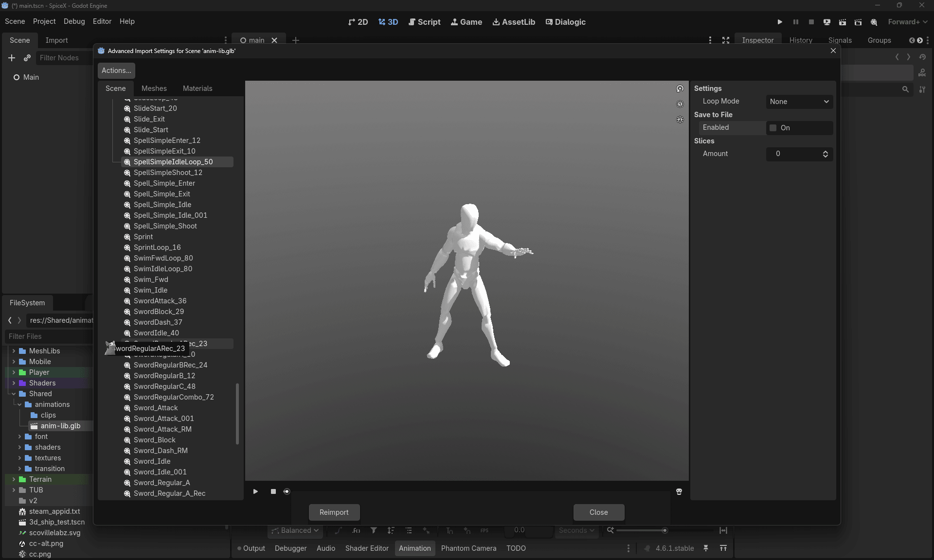934x560 pixels.
Task: Open the Debug menu
Action: 74,21
